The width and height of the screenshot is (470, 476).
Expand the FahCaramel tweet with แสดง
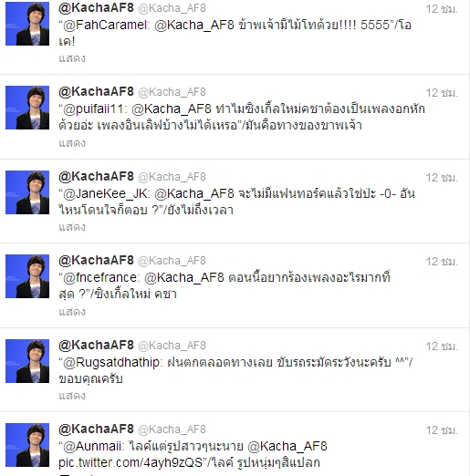pyautogui.click(x=72, y=58)
